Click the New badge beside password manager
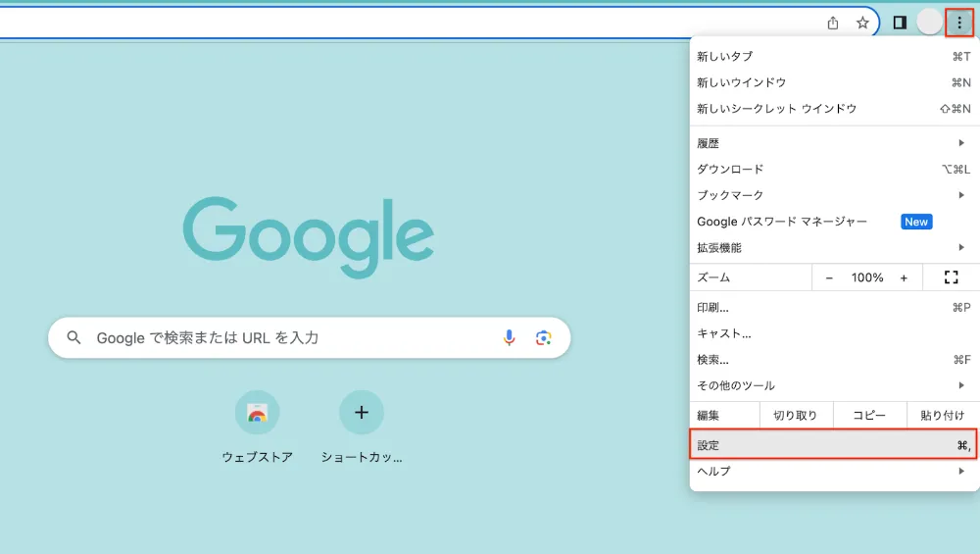Viewport: 980px width, 554px height. [x=916, y=222]
